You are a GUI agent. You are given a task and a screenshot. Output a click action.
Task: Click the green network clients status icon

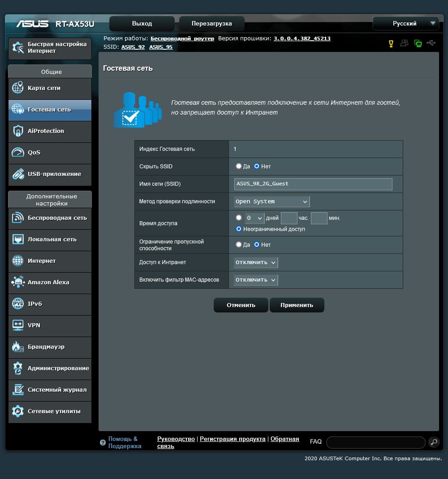point(418,43)
